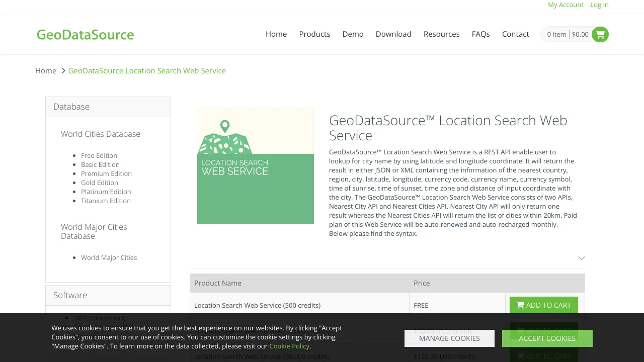Add the 500 credits free plan to cart
644x362 pixels.
(x=544, y=305)
